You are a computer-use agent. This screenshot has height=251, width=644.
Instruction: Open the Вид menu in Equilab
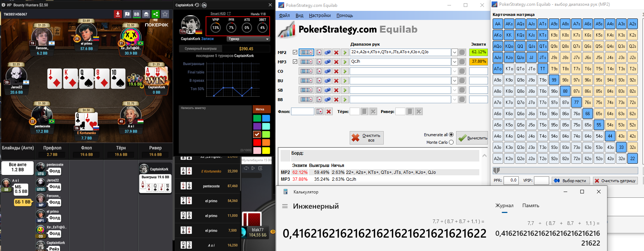[299, 16]
